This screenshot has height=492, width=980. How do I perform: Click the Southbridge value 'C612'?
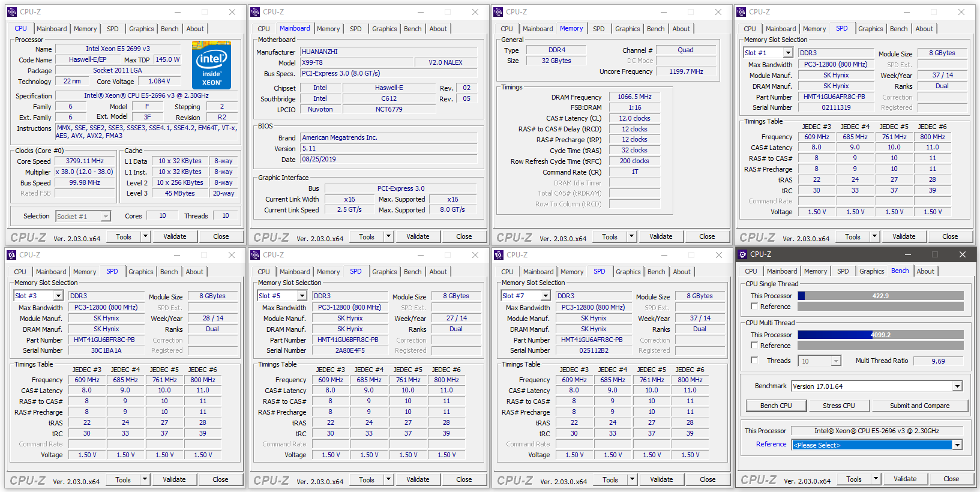click(389, 99)
